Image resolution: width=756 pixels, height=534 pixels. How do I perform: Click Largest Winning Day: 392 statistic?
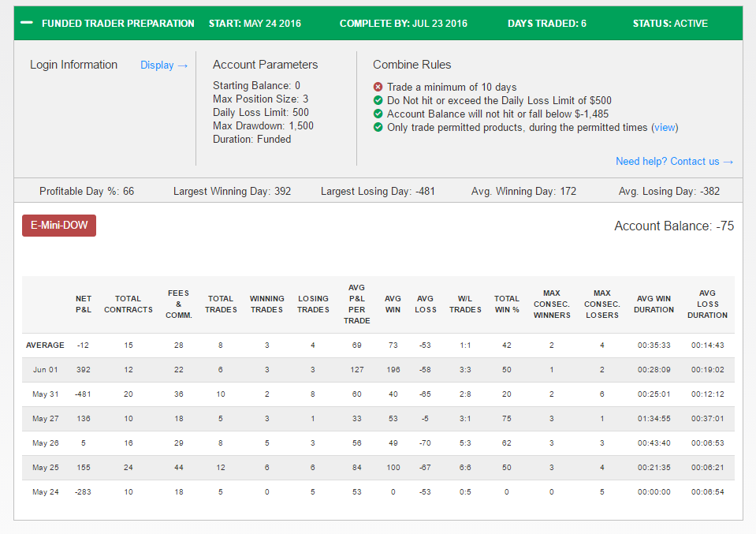[x=232, y=191]
